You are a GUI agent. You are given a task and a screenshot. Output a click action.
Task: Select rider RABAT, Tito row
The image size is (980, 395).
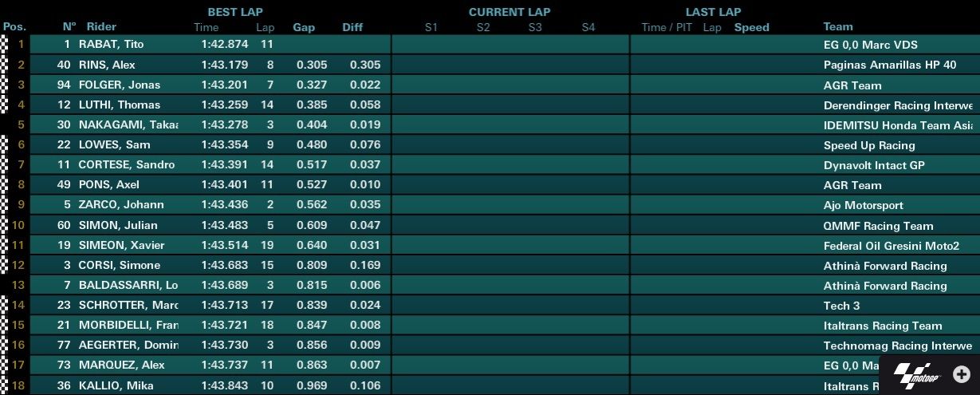click(x=490, y=44)
